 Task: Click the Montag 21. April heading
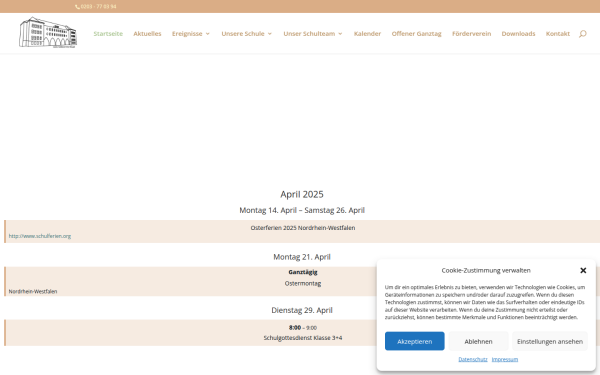pyautogui.click(x=302, y=257)
